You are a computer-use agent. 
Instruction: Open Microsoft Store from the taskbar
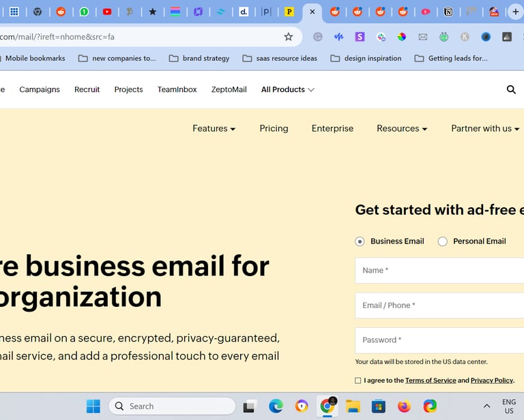tap(378, 406)
